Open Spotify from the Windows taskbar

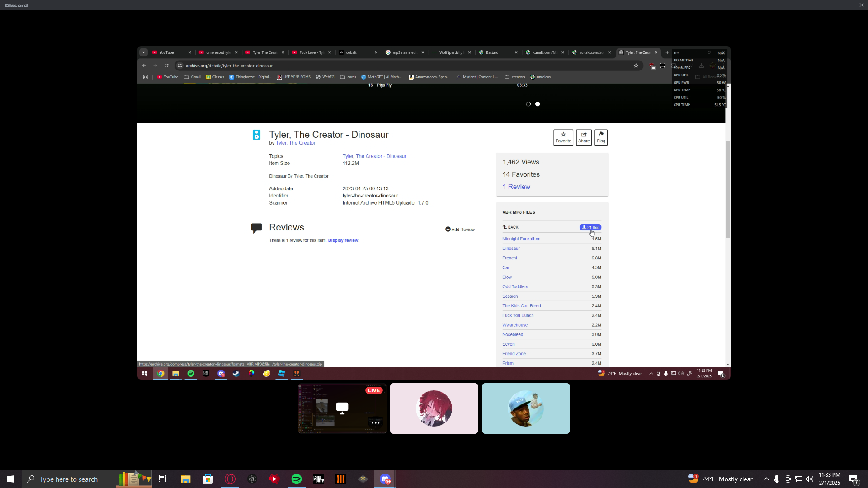[297, 479]
